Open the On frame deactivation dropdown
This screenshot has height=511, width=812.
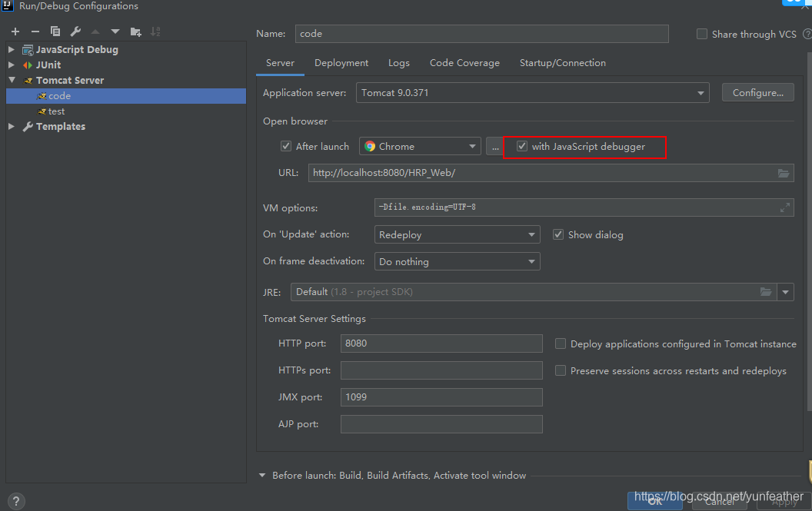click(457, 261)
